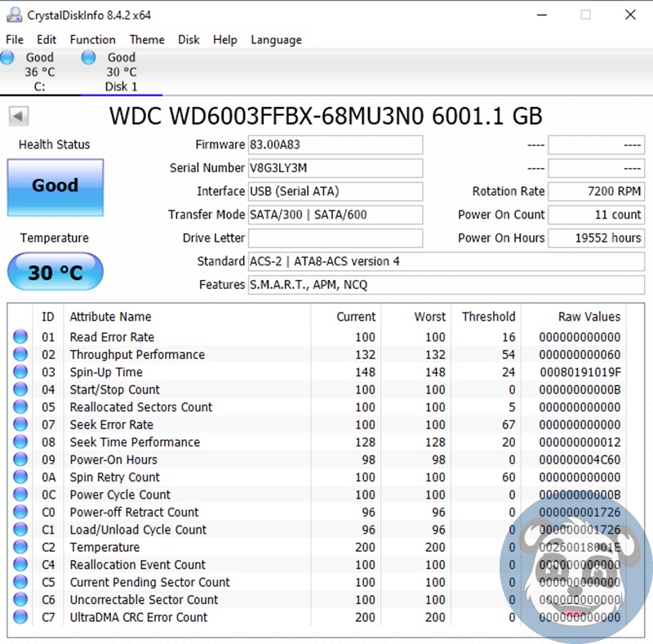Click status orb of Seek Time Performance row
This screenshot has width=653, height=644.
pos(20,442)
